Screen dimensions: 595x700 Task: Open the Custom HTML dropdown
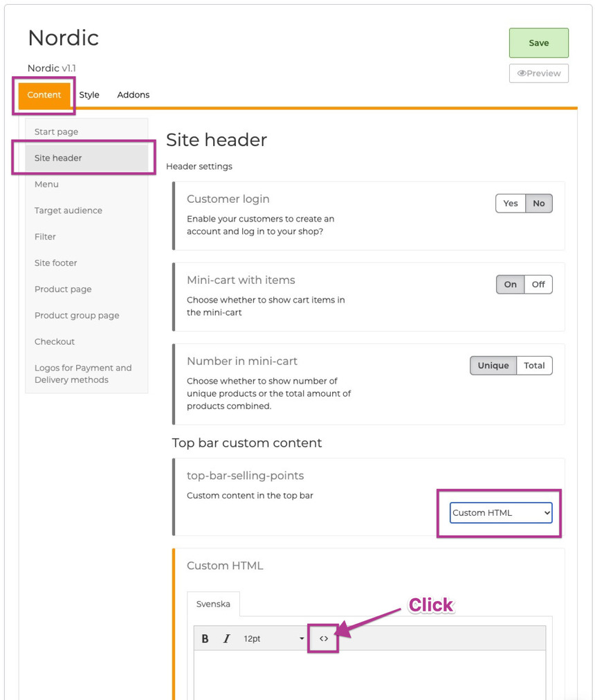point(501,512)
